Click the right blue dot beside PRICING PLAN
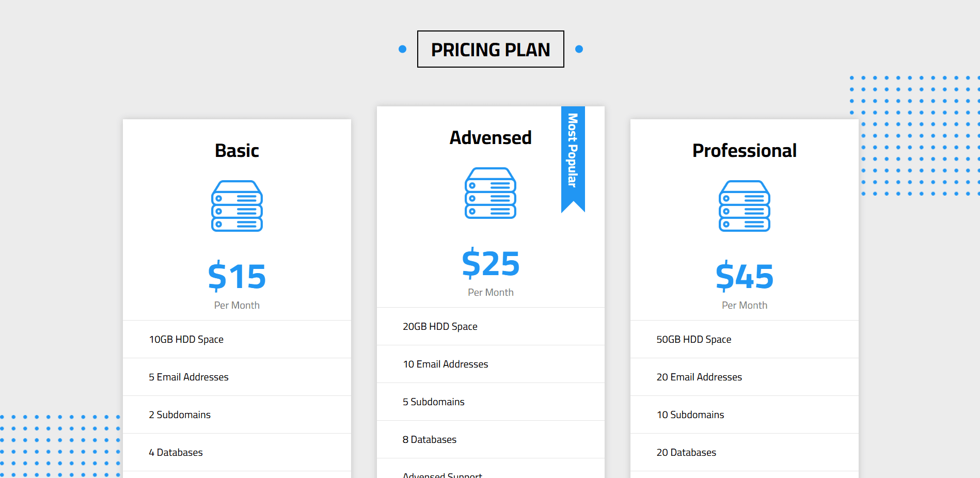This screenshot has width=980, height=478. pos(579,49)
